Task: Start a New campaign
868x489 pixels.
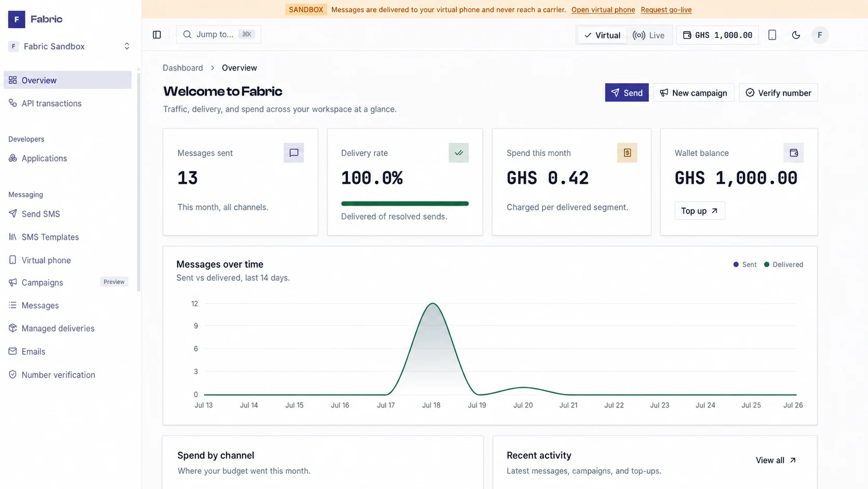Action: point(694,92)
